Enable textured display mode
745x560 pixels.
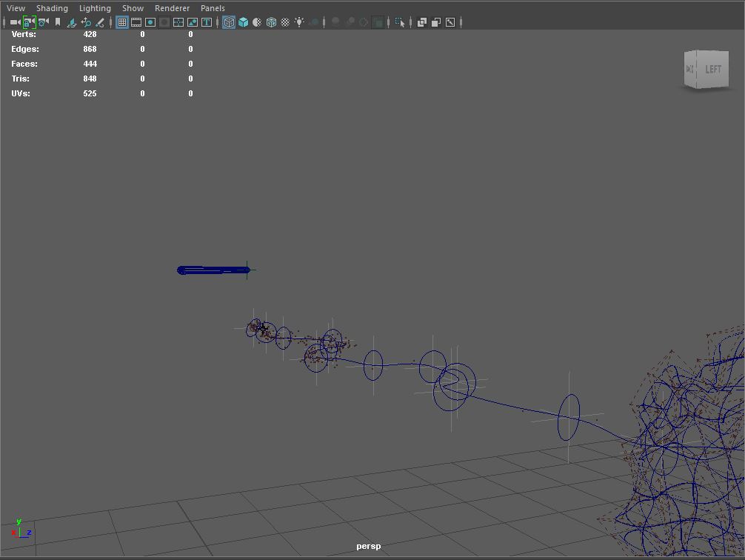(270, 22)
